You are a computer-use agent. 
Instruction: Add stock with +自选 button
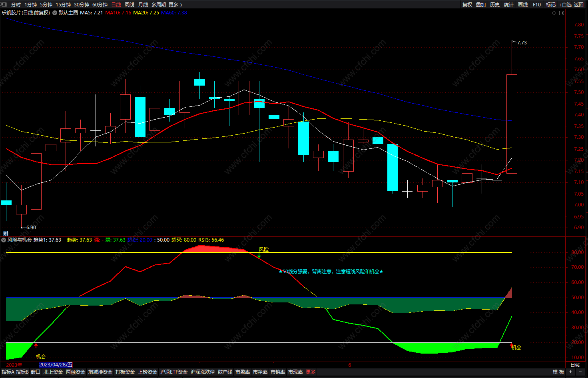(565, 4)
